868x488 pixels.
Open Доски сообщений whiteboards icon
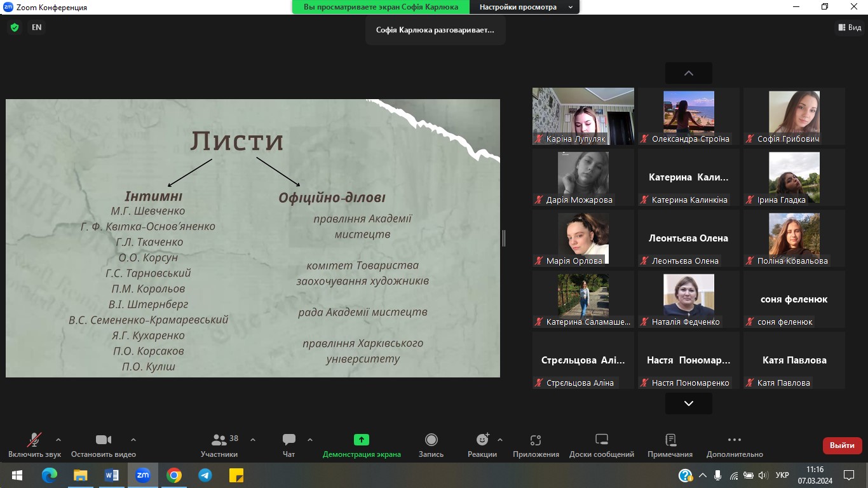tap(601, 440)
